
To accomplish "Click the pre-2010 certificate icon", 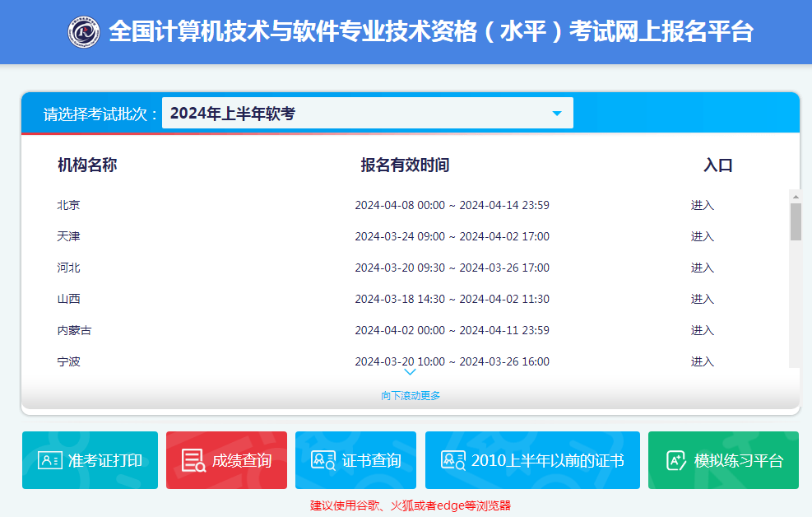I will 453,460.
